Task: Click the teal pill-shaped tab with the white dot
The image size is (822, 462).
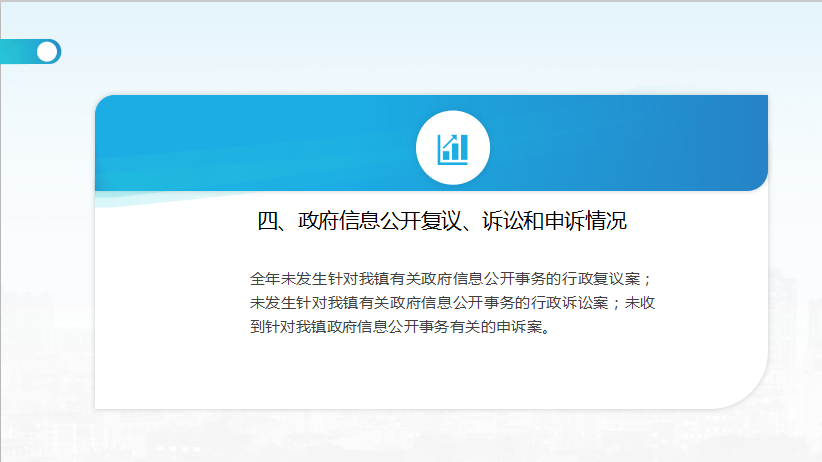Action: (30, 52)
